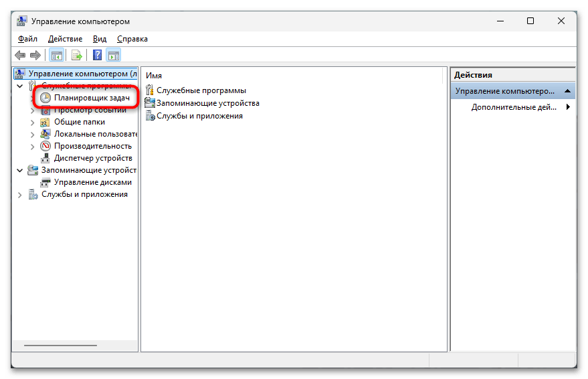Click the Export list toolbar icon
588x379 pixels.
(x=77, y=56)
